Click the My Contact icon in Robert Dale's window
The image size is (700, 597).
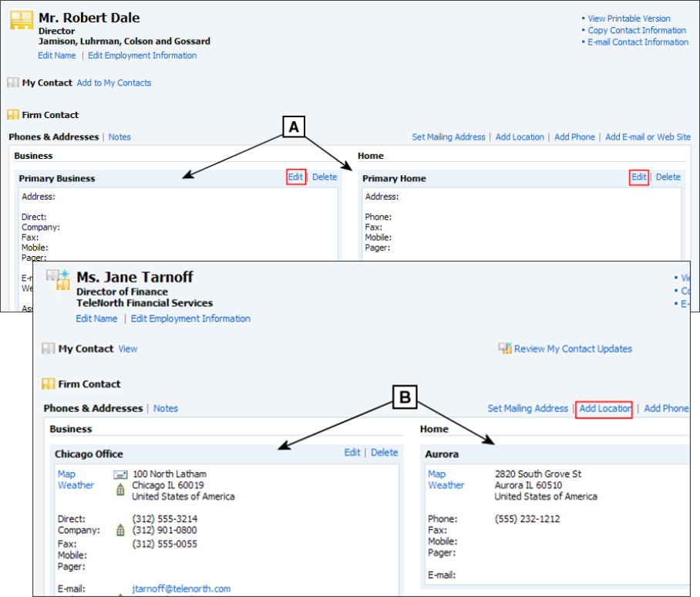[13, 83]
